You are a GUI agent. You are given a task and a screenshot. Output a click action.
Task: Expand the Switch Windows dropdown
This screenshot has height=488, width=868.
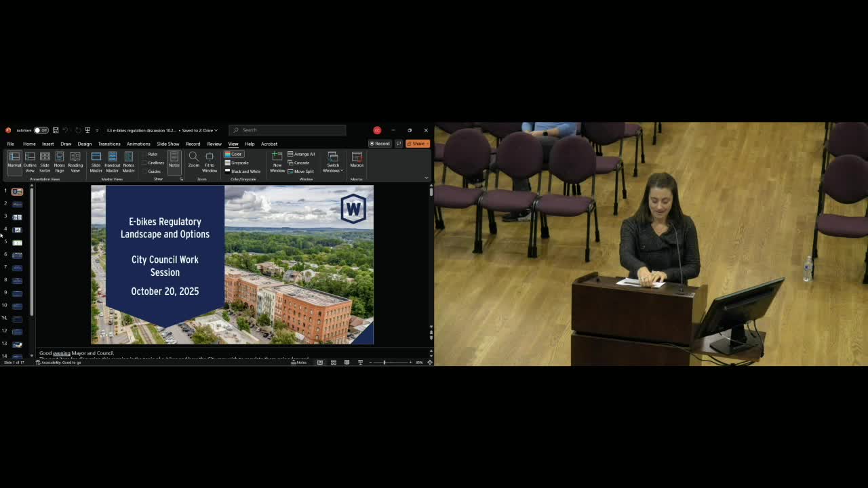[x=333, y=163]
